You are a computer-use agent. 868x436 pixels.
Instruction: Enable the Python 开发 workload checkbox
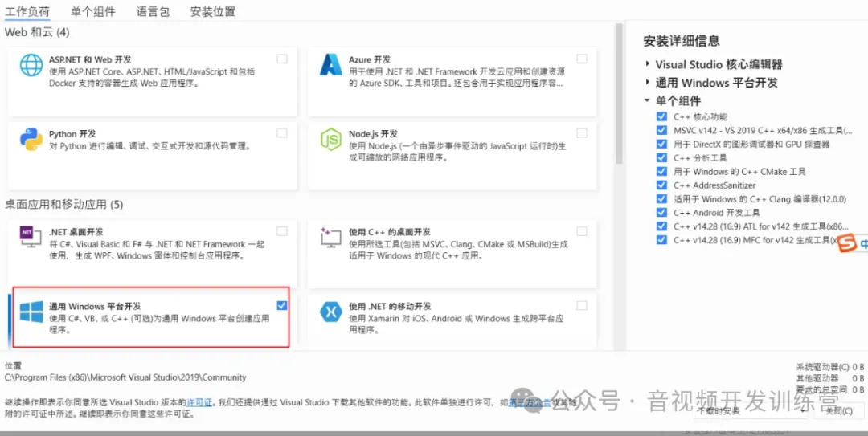[x=282, y=132]
